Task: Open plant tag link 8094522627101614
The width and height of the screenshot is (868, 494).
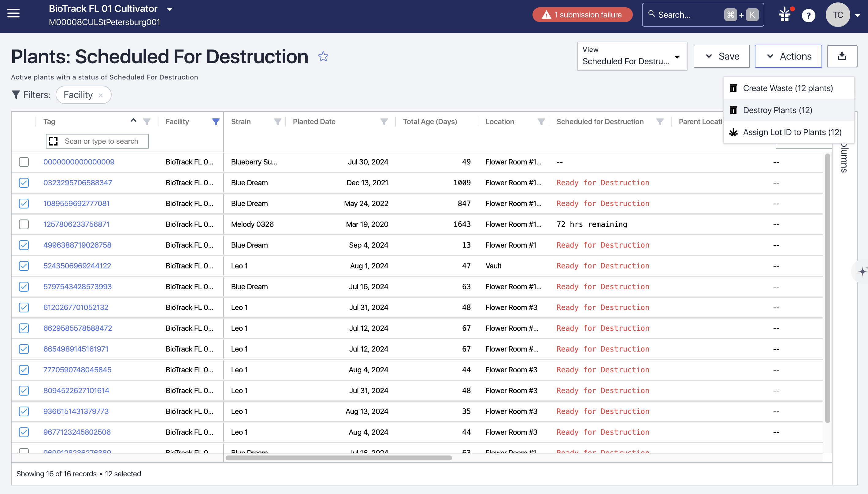Action: (x=76, y=390)
